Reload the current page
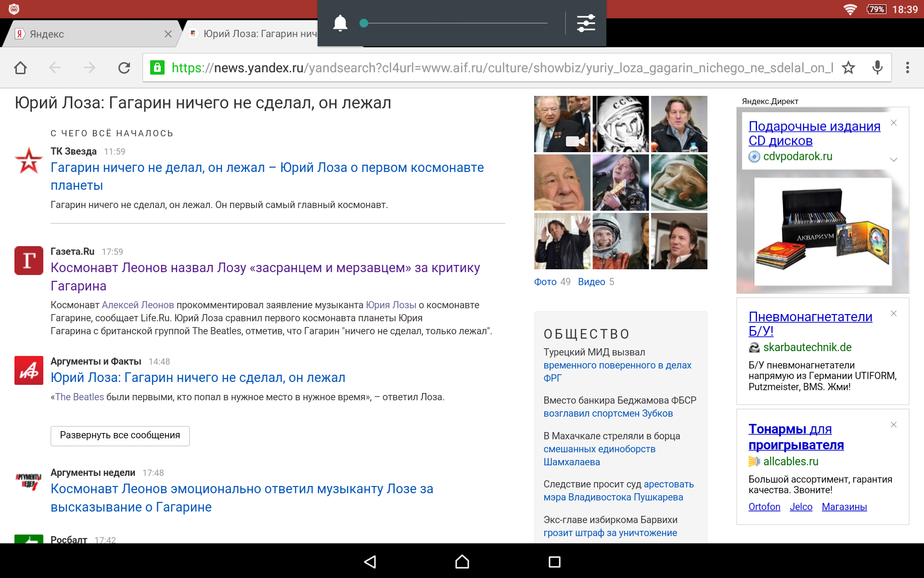The height and width of the screenshot is (578, 924). [x=124, y=68]
